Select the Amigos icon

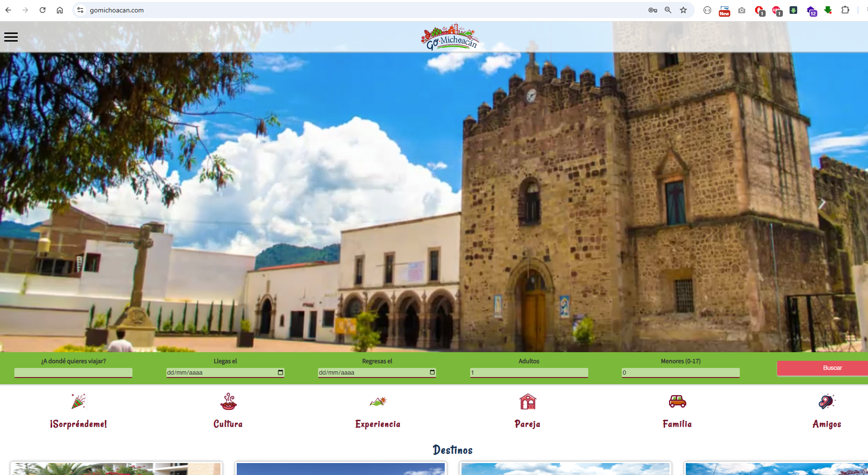coord(826,401)
